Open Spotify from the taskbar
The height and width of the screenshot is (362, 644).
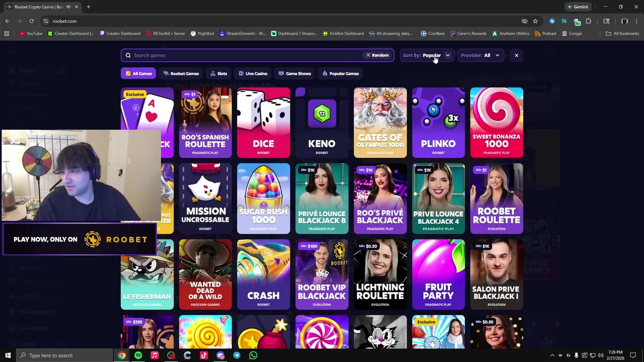138,355
